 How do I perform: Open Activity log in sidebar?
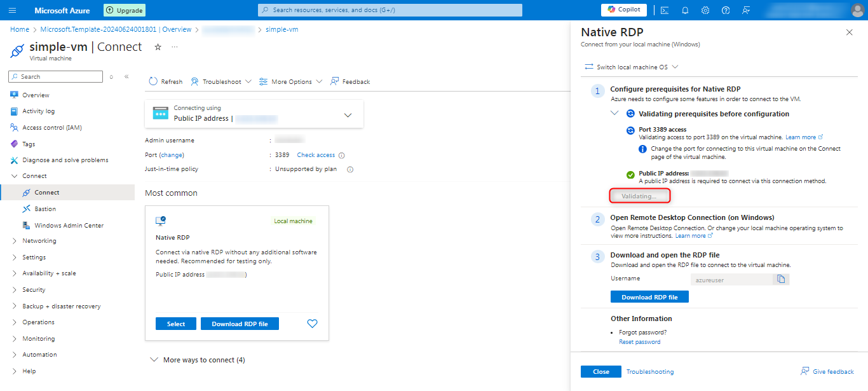[38, 111]
